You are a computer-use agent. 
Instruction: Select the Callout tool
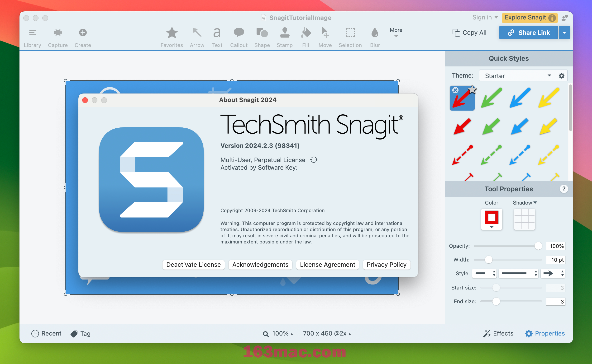coord(239,37)
